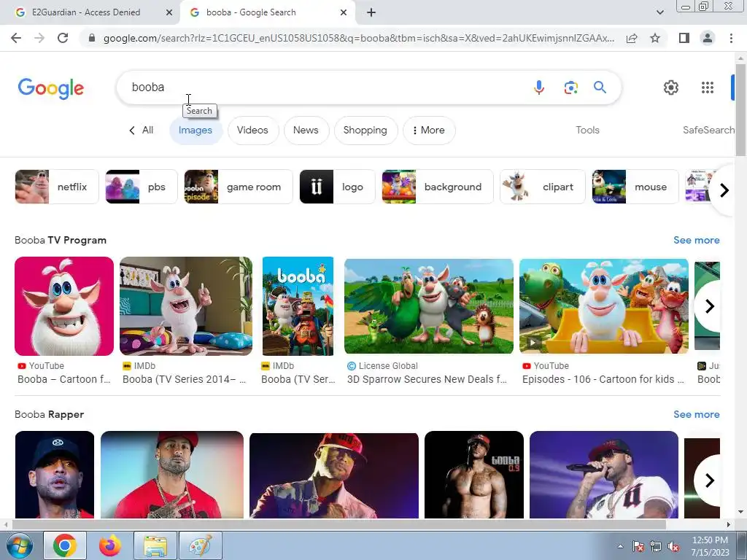Open Paint from the taskbar
The height and width of the screenshot is (560, 747).
tap(200, 545)
